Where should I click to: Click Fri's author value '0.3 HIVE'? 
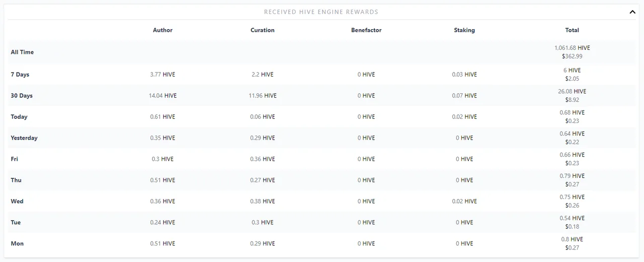point(163,159)
